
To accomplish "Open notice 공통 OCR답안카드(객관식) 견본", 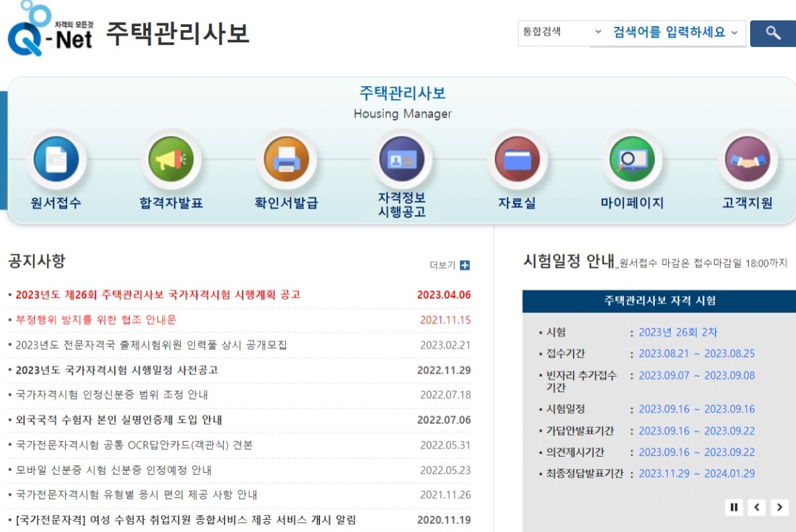I will coord(134,445).
